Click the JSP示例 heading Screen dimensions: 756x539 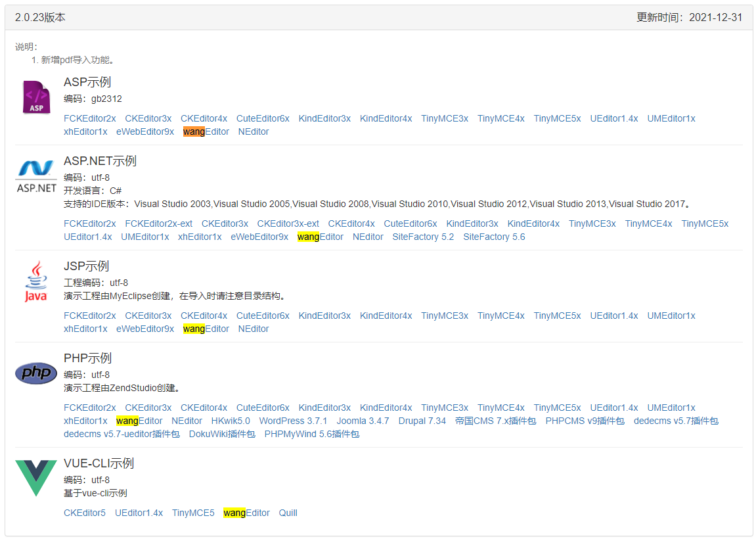pos(86,266)
